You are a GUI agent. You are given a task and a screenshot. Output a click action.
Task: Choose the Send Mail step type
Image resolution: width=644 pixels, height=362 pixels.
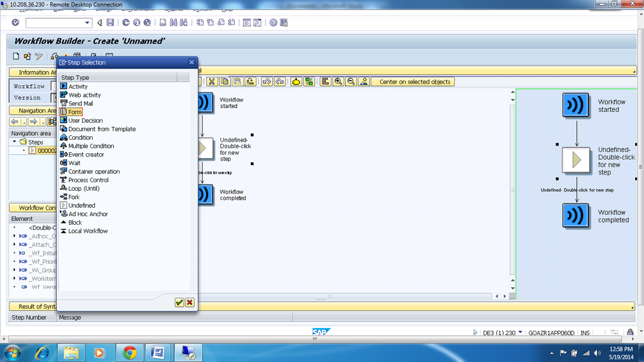82,103
